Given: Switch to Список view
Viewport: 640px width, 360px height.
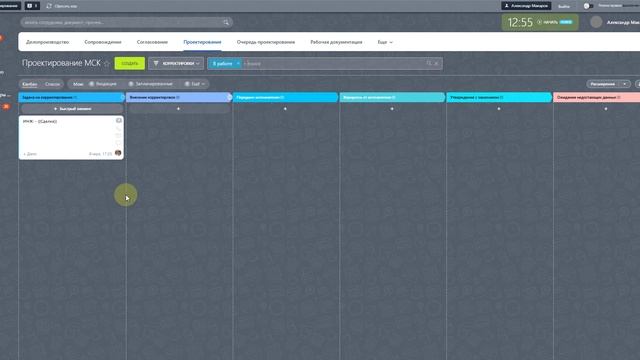Looking at the screenshot, I should tap(52, 84).
